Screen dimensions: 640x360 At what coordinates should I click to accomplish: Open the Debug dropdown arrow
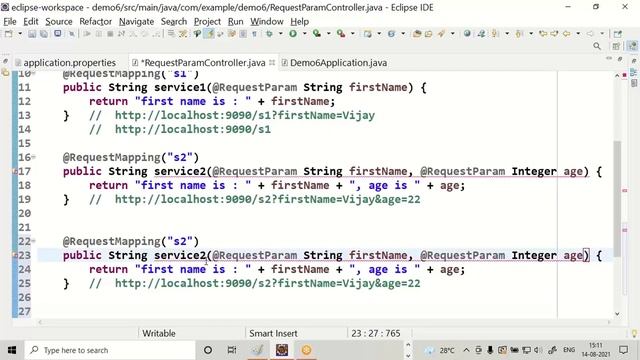[281, 34]
